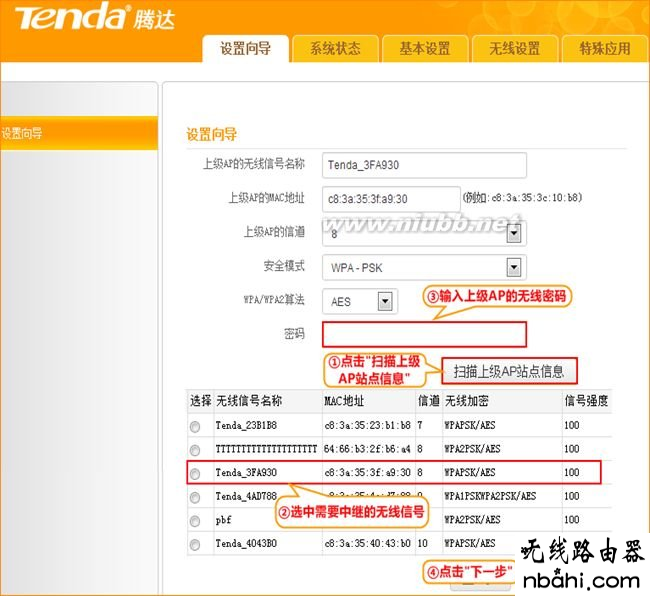Go to the 无线设置 tab
Viewport: 650px width, 596px height.
[x=514, y=49]
